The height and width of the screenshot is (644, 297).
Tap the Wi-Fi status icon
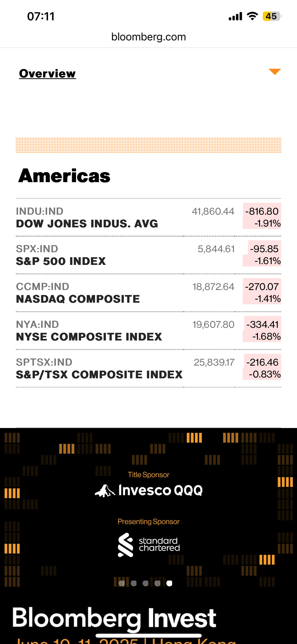tap(252, 16)
